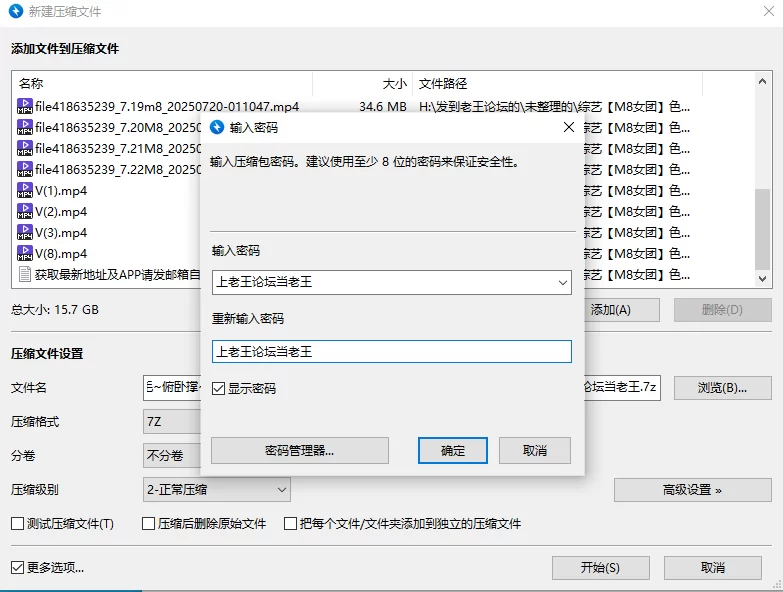The image size is (783, 592).
Task: Click MP4 icon of file418635239_7.19m8 video
Action: tap(24, 106)
